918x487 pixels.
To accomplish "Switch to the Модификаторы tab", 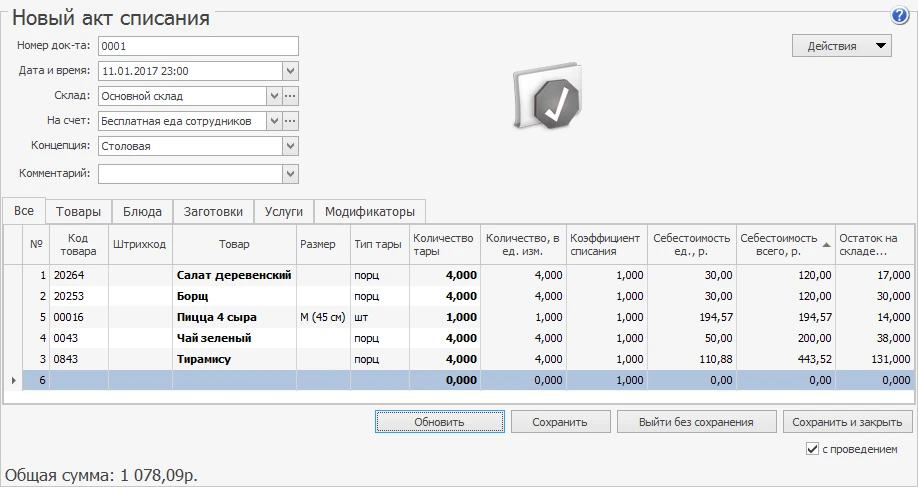I will tap(369, 212).
